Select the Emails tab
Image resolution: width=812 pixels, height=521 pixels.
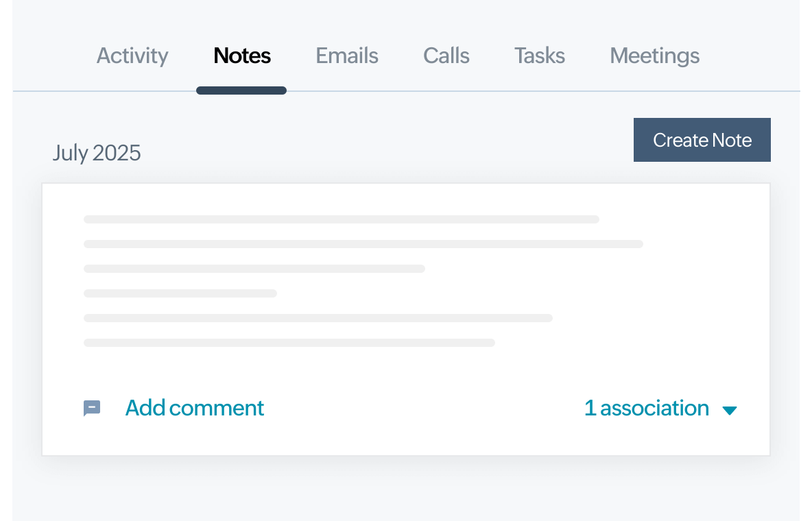click(x=346, y=56)
